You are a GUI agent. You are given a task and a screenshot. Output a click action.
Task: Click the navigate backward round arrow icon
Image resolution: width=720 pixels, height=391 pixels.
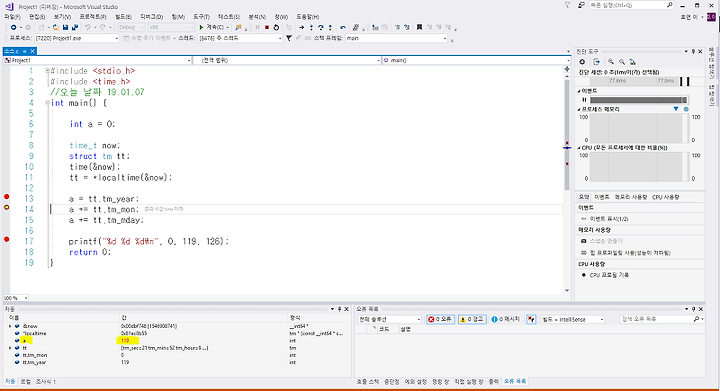coord(13,28)
